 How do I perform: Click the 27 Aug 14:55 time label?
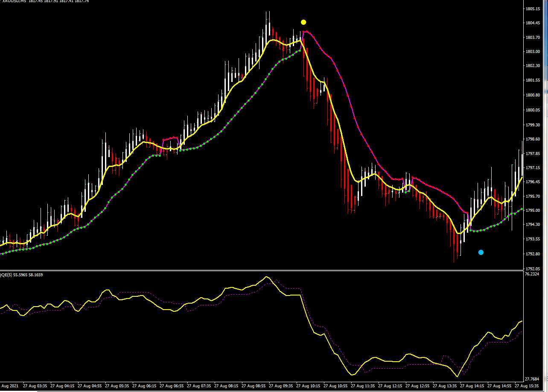[499, 386]
